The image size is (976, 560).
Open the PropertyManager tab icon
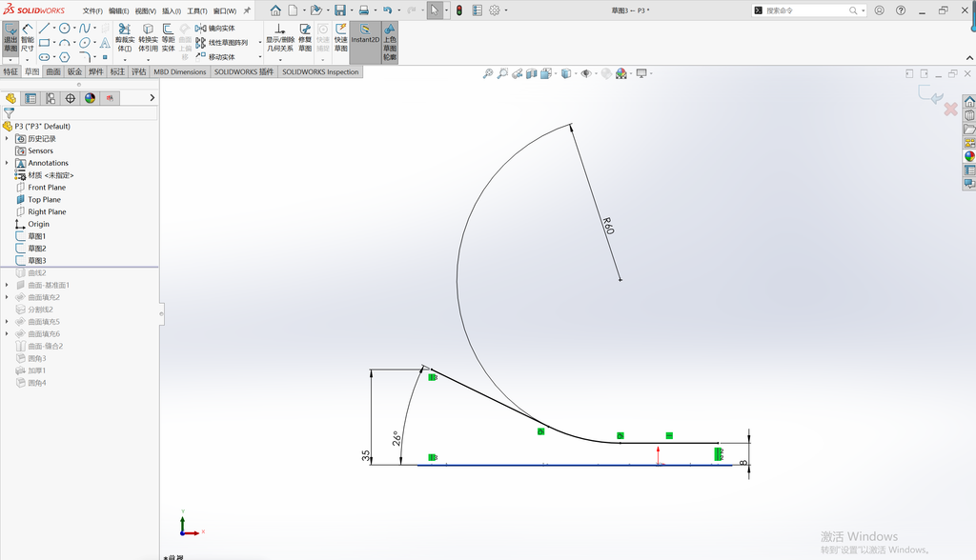pos(30,98)
